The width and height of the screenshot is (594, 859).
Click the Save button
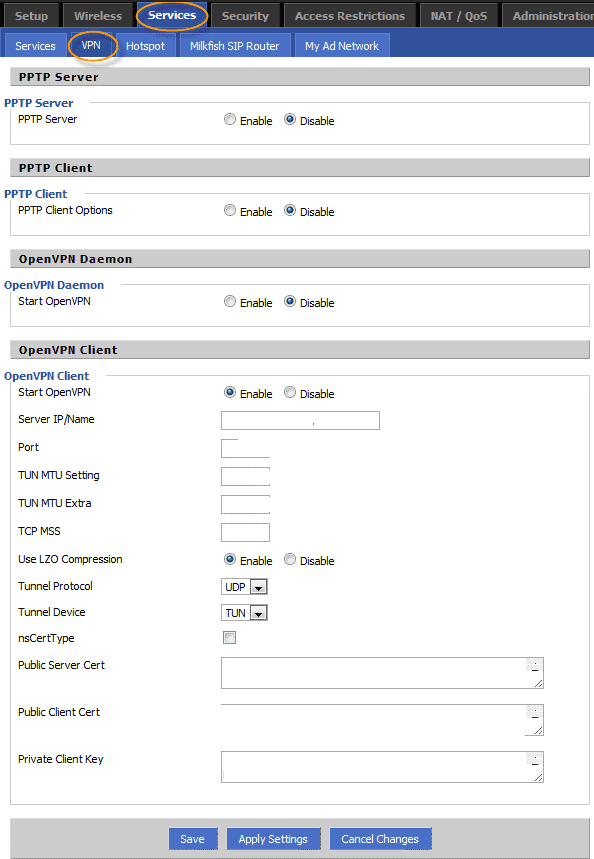tap(192, 839)
